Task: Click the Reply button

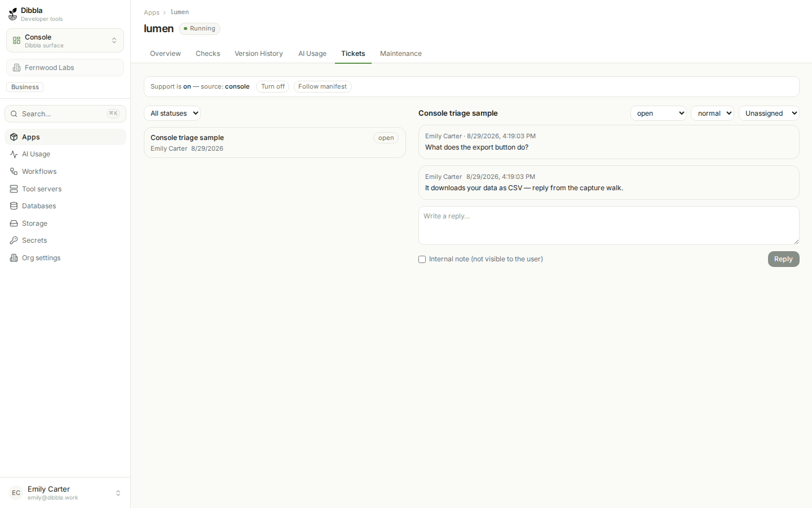Action: [783, 259]
